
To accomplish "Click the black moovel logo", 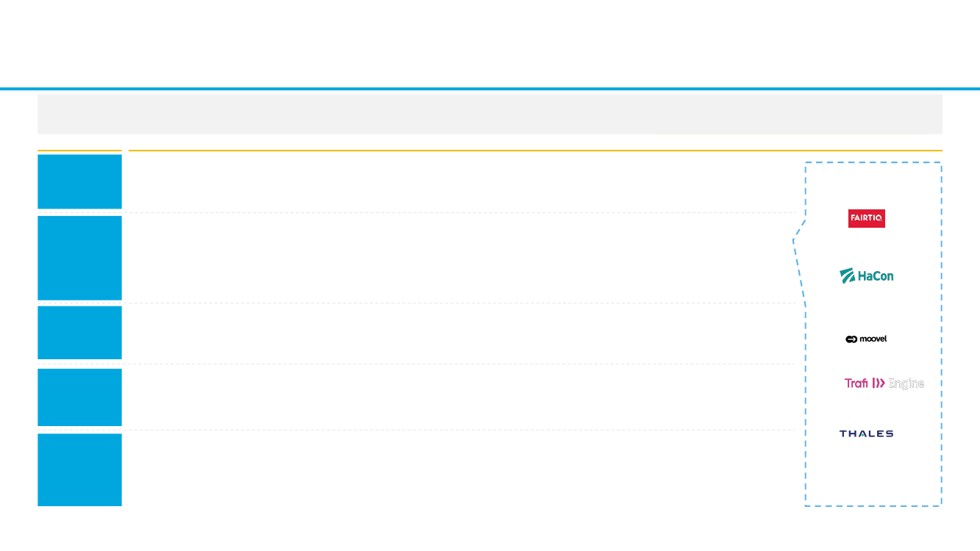I will tap(866, 339).
